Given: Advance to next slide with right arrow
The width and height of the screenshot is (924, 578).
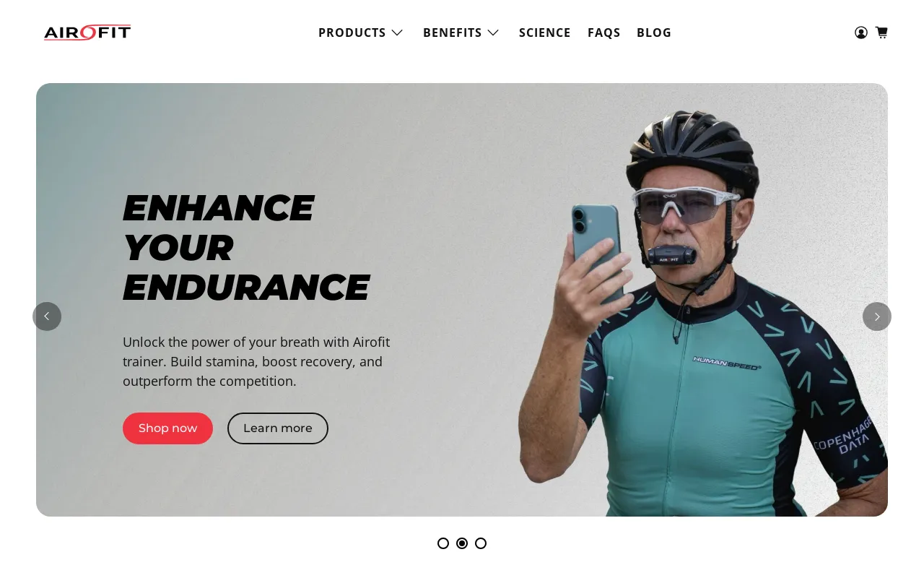Looking at the screenshot, I should click(x=877, y=316).
